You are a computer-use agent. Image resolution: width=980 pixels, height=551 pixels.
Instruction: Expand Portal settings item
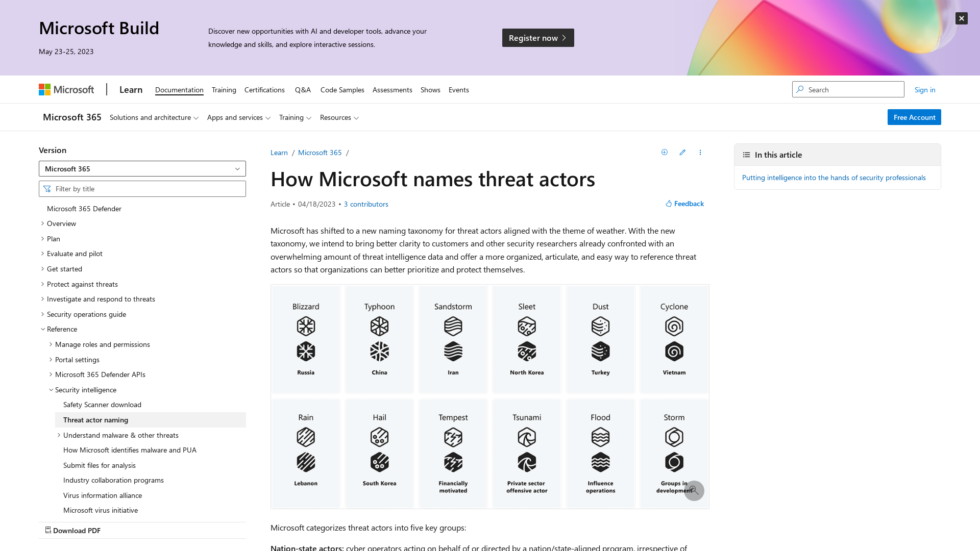pos(51,360)
